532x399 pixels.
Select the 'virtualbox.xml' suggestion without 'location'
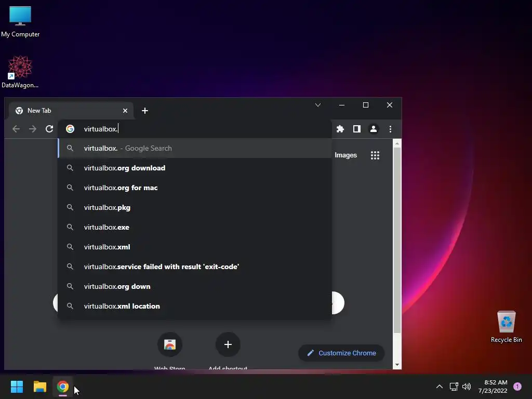click(x=195, y=247)
